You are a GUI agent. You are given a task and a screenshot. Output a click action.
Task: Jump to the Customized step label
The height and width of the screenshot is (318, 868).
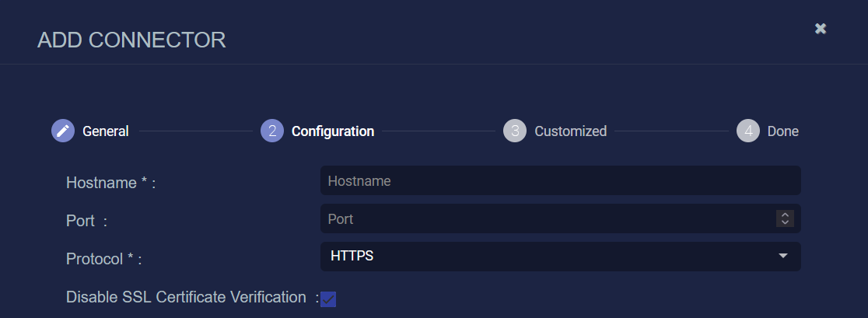570,131
